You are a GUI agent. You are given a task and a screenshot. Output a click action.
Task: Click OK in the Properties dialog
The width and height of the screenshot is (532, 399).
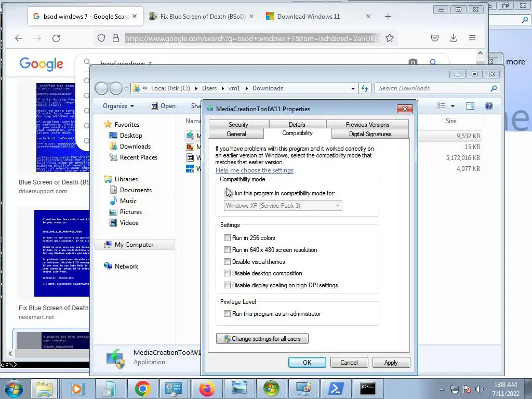pyautogui.click(x=307, y=362)
